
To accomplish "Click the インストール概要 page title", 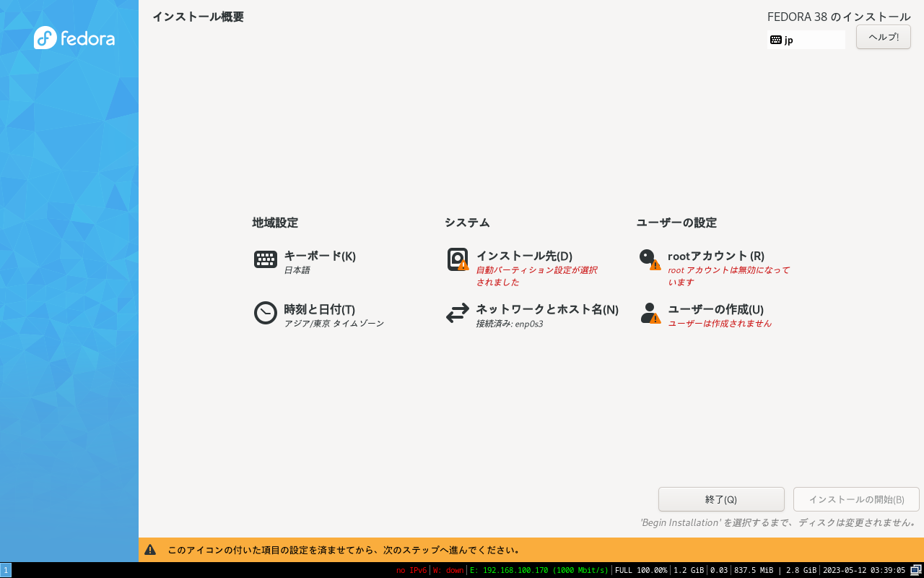I will (x=198, y=17).
